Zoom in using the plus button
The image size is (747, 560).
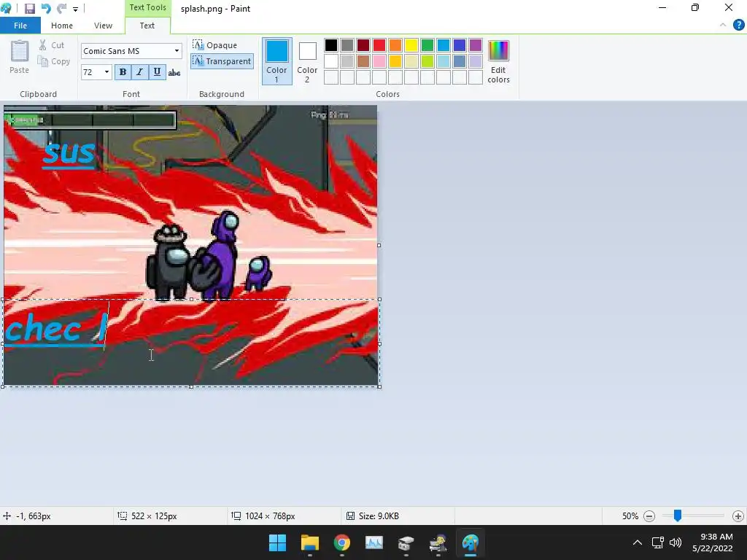click(738, 516)
